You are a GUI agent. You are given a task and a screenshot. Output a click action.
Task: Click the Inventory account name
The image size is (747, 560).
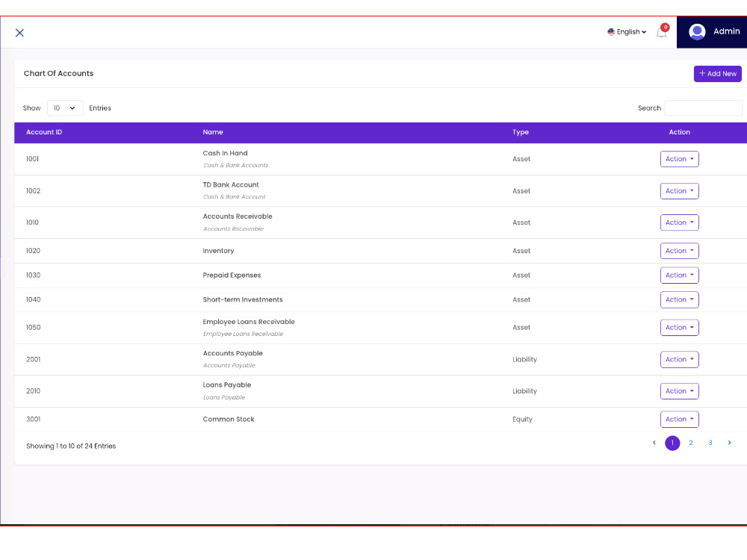tap(218, 251)
